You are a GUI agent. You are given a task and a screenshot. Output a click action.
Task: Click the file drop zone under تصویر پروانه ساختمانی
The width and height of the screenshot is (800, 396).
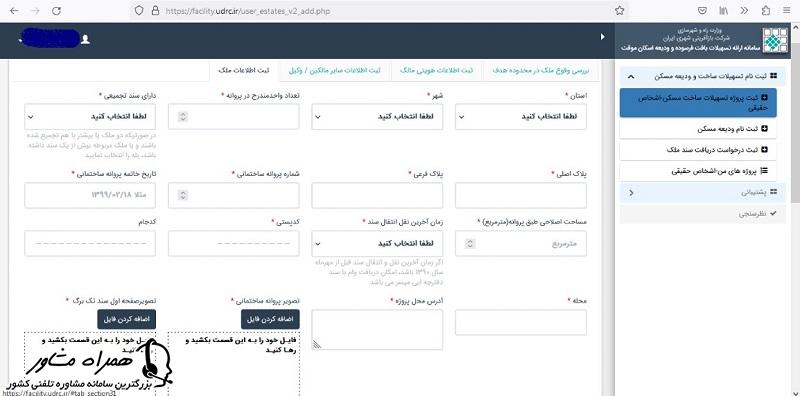click(234, 363)
